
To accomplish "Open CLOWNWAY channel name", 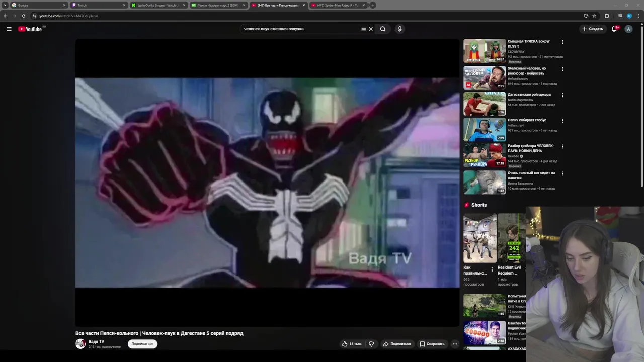I will click(x=516, y=51).
